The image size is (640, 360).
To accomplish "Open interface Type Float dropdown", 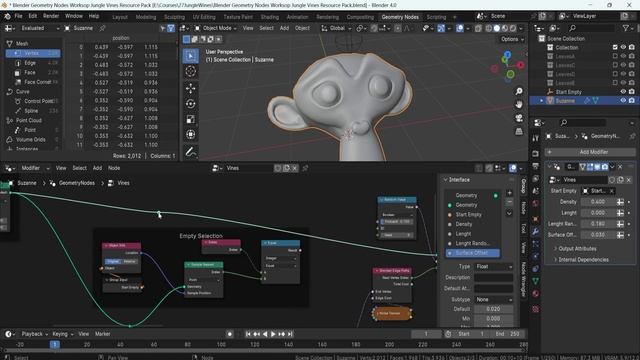I will coord(493,267).
